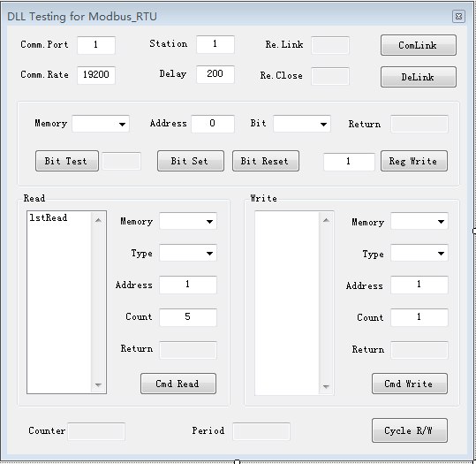Open the Read section Type dropdown
Viewport: 476px width, 464px height.
(188, 253)
